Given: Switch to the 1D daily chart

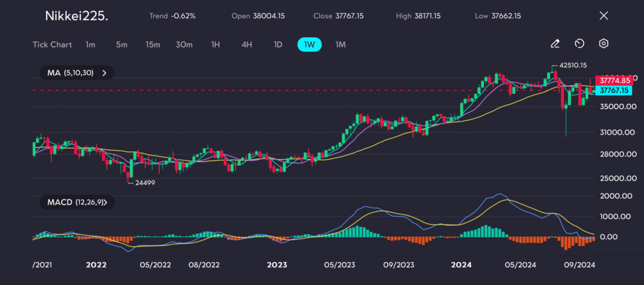Looking at the screenshot, I should tap(278, 45).
